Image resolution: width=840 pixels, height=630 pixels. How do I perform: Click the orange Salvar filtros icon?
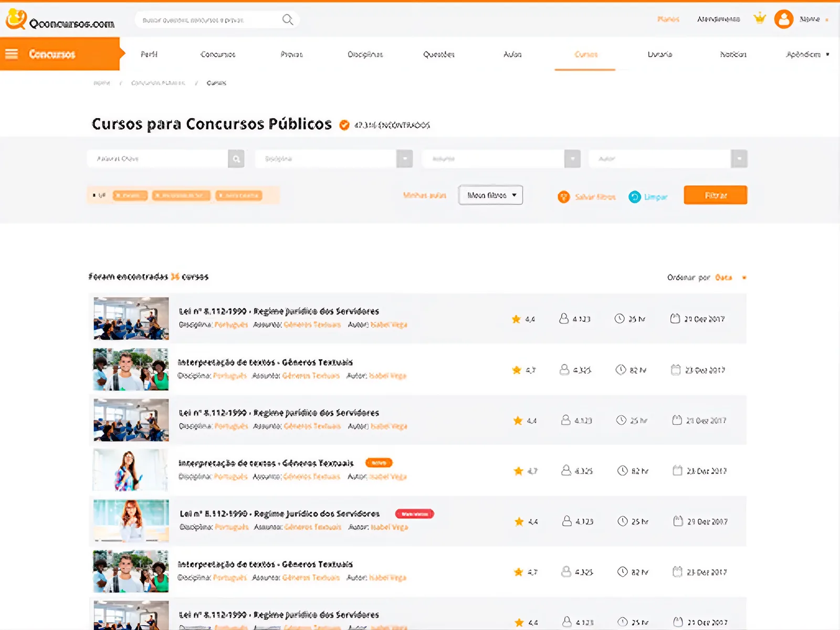pyautogui.click(x=563, y=197)
